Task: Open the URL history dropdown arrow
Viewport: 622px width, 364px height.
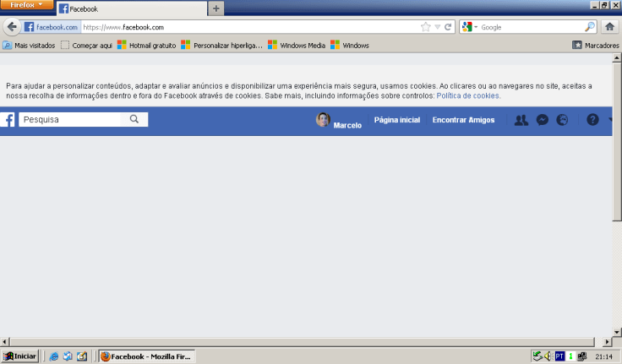Action: [437, 27]
